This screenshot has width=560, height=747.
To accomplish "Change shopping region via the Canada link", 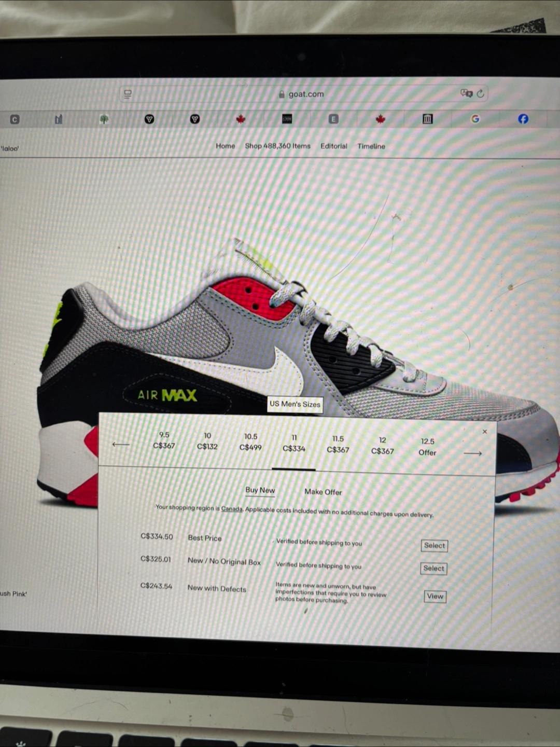I will [232, 509].
